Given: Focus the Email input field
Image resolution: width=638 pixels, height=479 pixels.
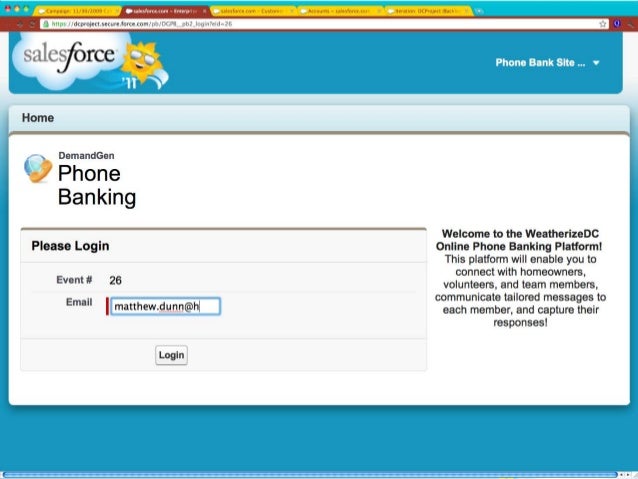Looking at the screenshot, I should [165, 306].
